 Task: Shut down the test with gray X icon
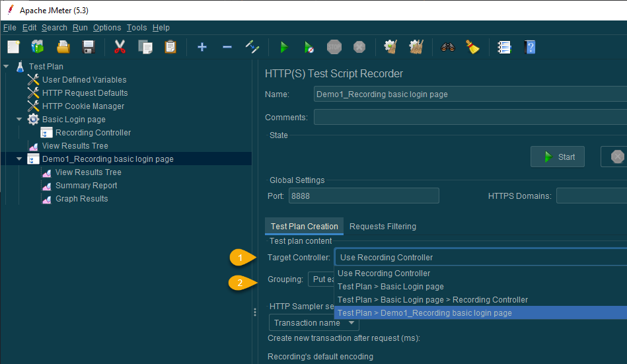359,47
